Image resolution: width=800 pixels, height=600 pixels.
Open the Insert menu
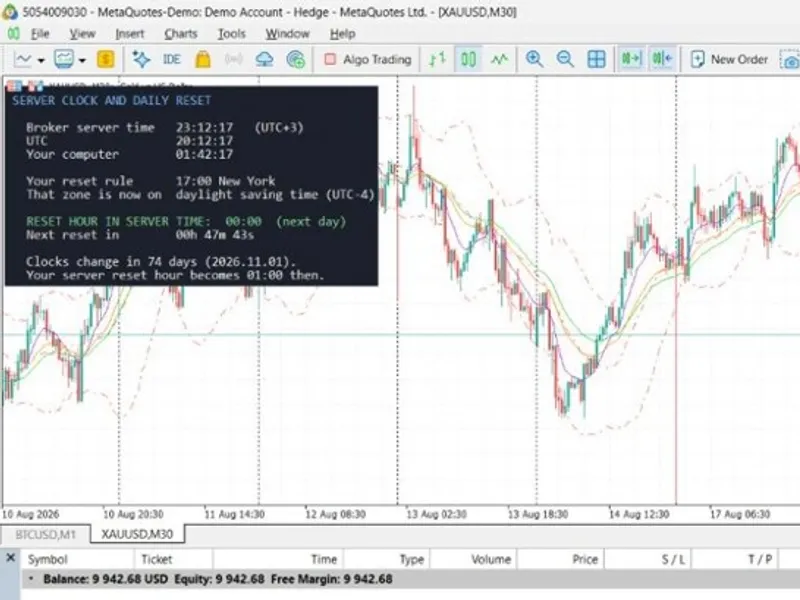pos(130,34)
